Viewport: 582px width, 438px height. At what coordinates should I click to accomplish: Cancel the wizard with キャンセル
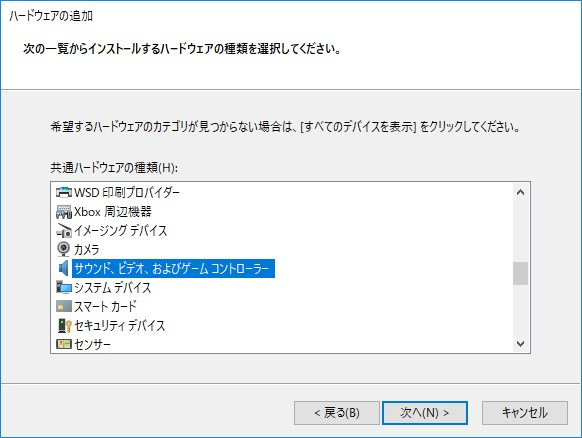point(525,413)
